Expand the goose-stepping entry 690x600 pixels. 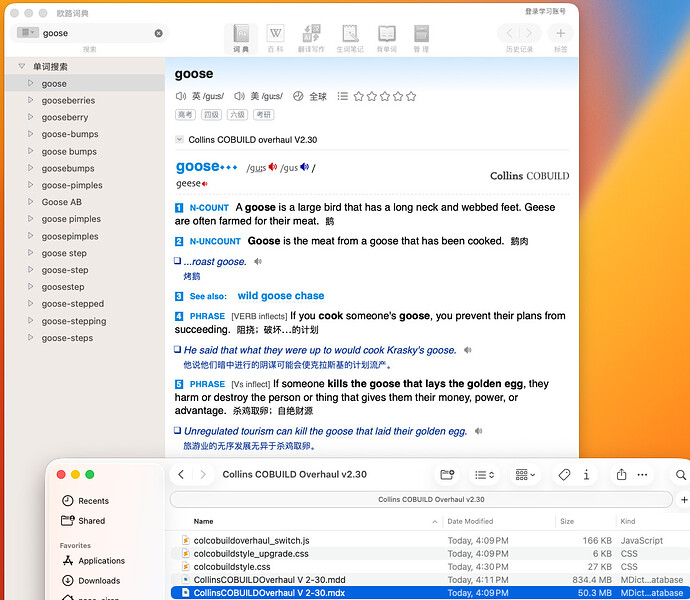pyautogui.click(x=30, y=320)
